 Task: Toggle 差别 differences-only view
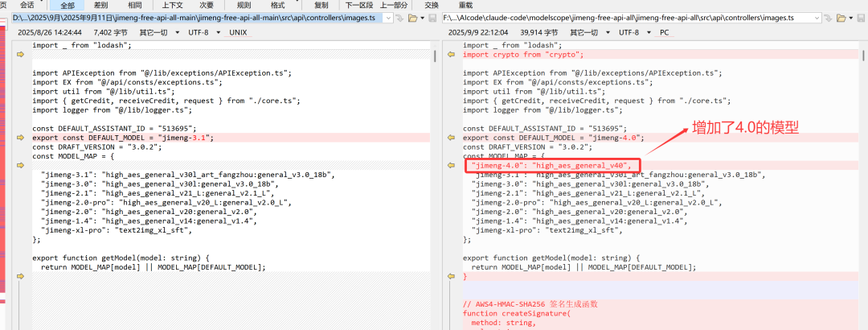click(x=100, y=5)
